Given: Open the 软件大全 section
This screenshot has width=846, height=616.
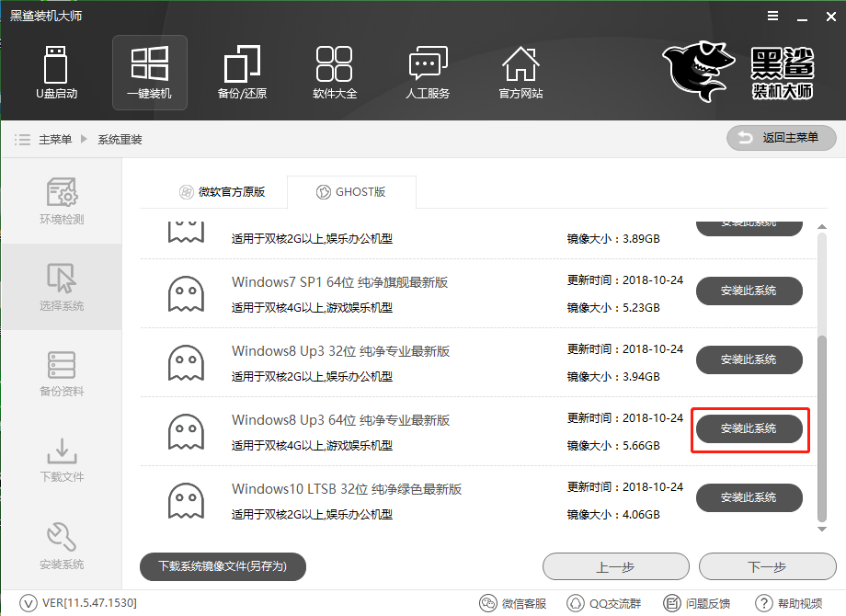Looking at the screenshot, I should [x=335, y=72].
